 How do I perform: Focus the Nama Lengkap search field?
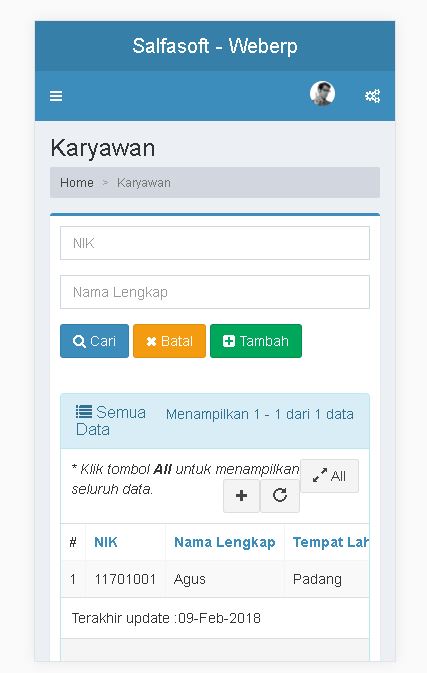coord(215,292)
